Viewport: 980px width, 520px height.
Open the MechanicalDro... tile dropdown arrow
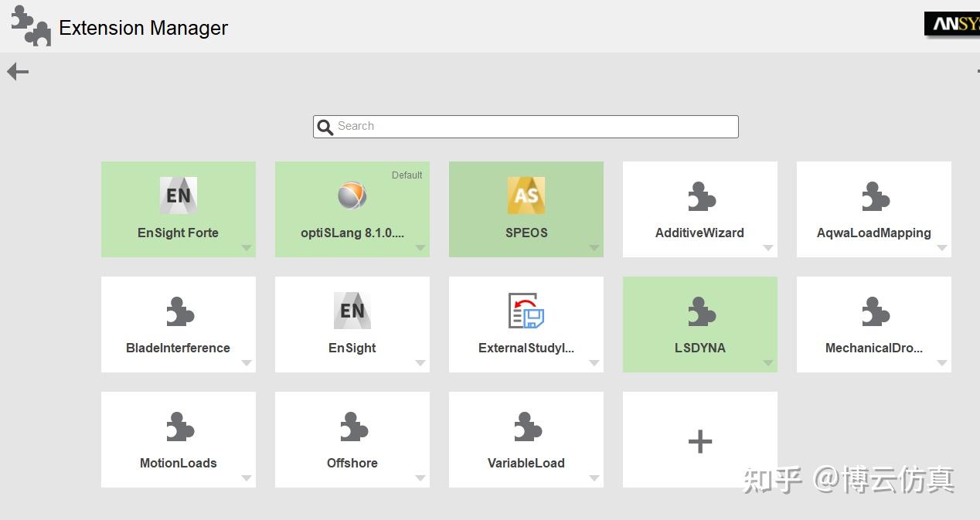(x=941, y=363)
